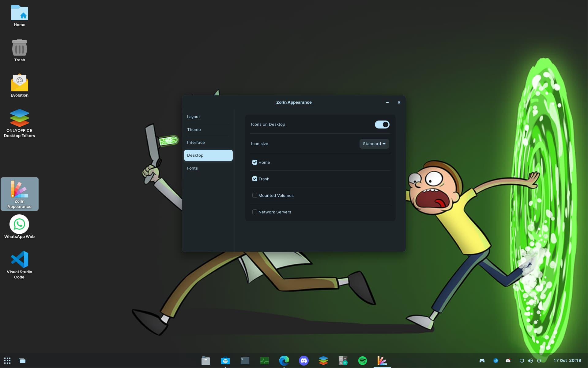Click the screen tray icon

(x=522, y=361)
